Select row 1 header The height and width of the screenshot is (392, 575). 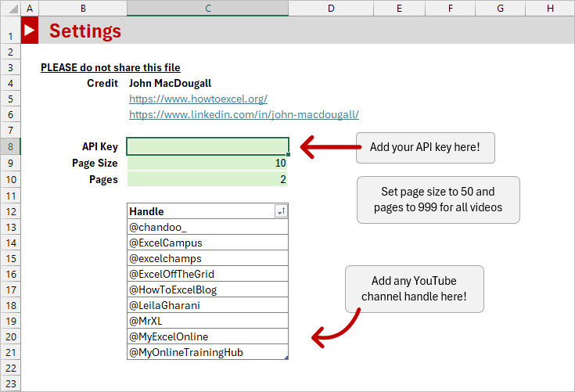pos(10,30)
